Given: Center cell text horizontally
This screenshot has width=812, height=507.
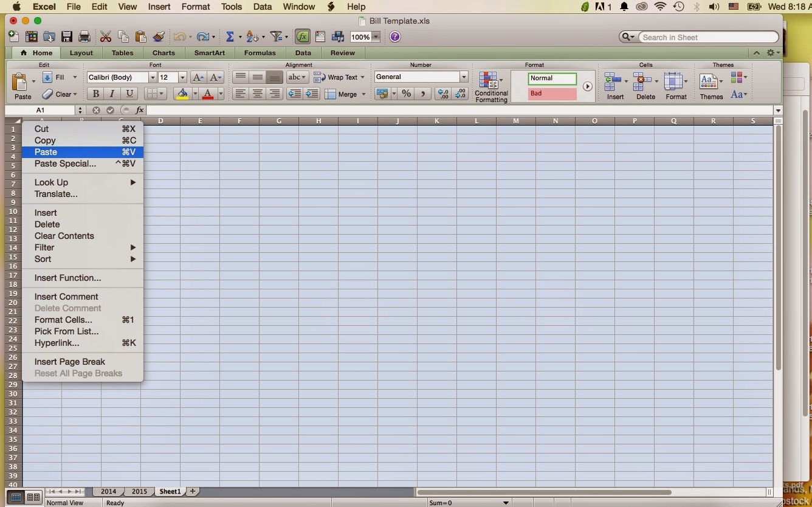Looking at the screenshot, I should pyautogui.click(x=258, y=94).
